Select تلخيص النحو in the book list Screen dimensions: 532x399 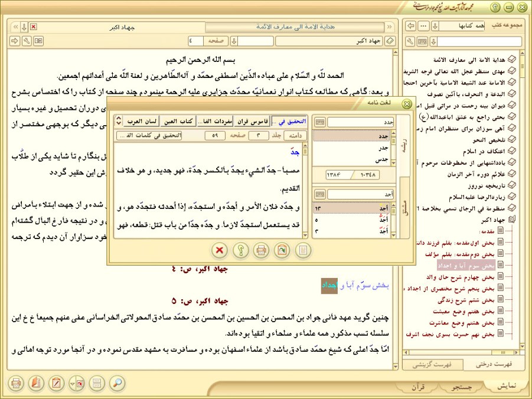(489, 140)
